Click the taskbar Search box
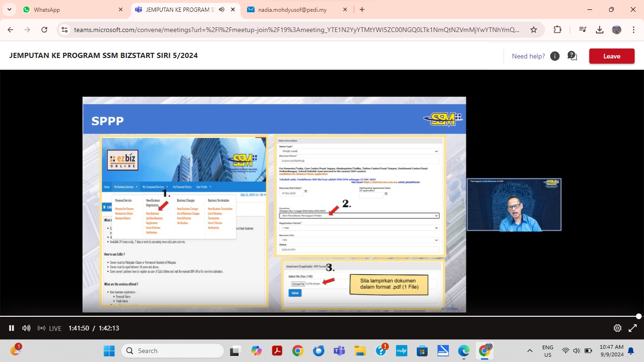Image resolution: width=644 pixels, height=362 pixels. coord(173,351)
